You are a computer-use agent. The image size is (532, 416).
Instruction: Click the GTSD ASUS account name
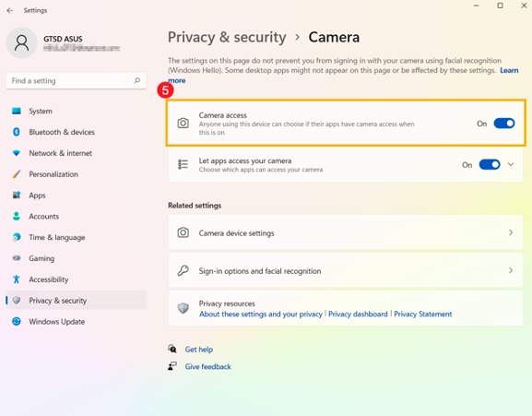point(63,39)
